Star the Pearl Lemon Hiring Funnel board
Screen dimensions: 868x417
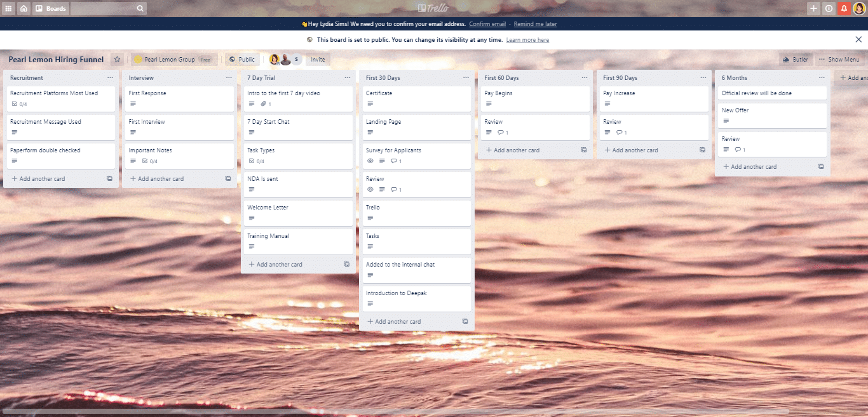tap(117, 59)
